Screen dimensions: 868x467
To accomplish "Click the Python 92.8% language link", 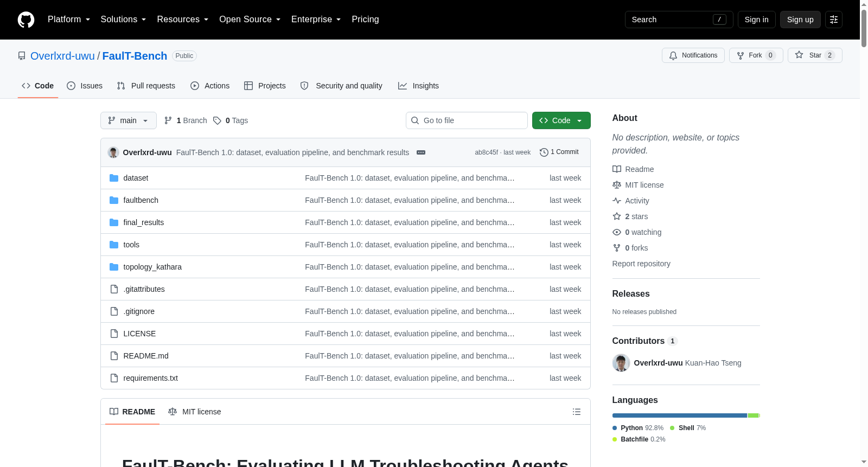I will point(638,428).
